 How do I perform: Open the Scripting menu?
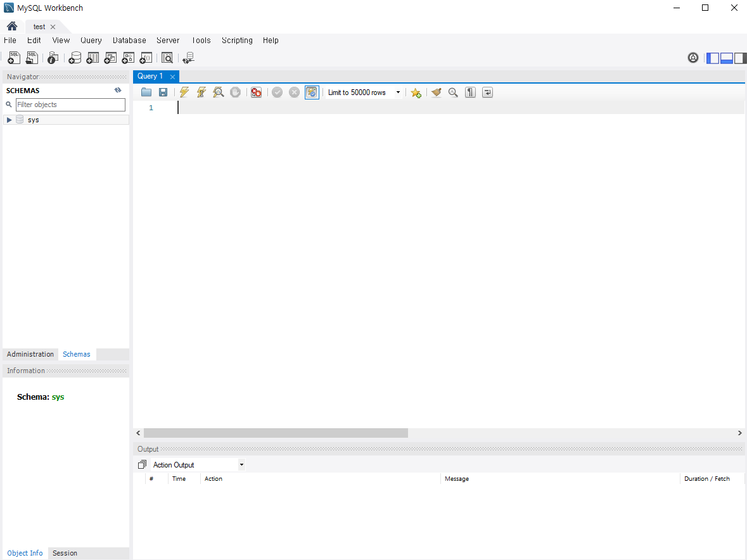237,41
